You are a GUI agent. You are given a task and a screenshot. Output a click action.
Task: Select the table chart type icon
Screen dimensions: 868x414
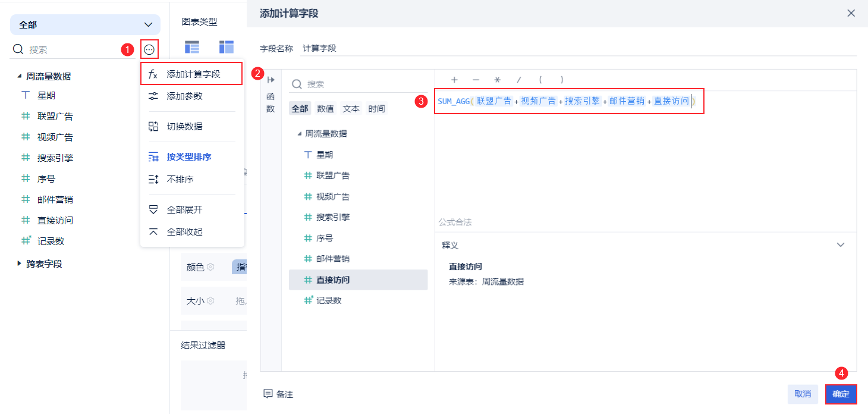[x=192, y=48]
